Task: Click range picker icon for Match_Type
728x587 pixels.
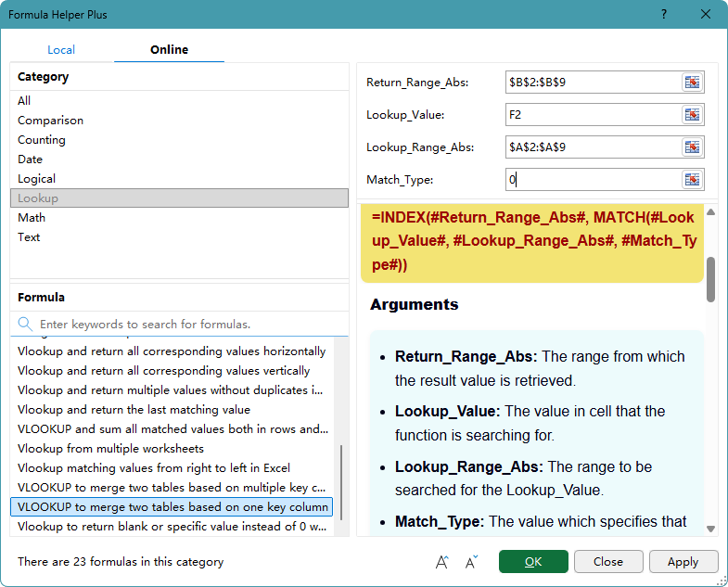Action: [692, 180]
